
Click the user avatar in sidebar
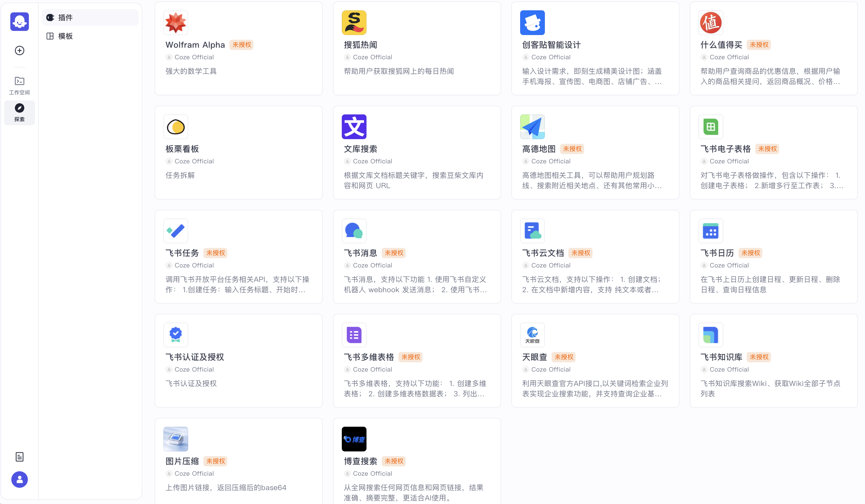(x=20, y=480)
